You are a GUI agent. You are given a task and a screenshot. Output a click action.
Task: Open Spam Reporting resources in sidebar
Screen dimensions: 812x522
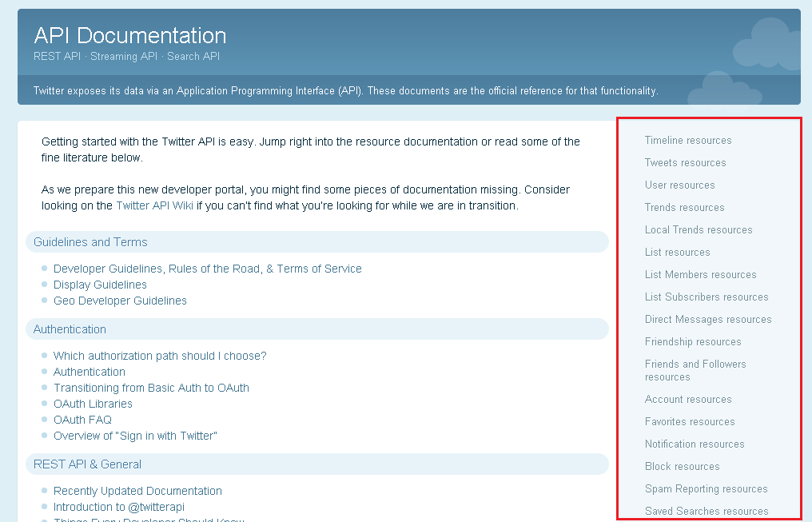click(707, 489)
